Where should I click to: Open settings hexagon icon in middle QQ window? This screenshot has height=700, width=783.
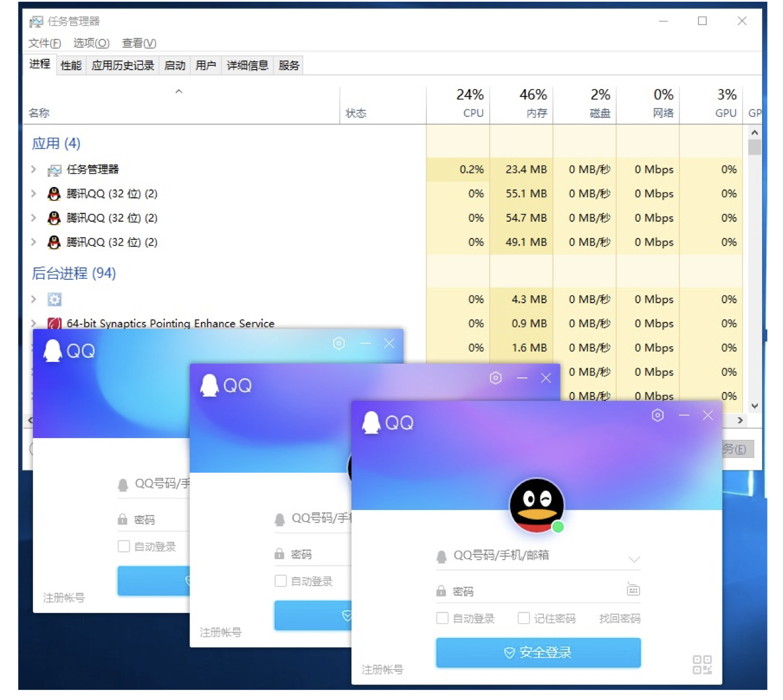pos(496,378)
